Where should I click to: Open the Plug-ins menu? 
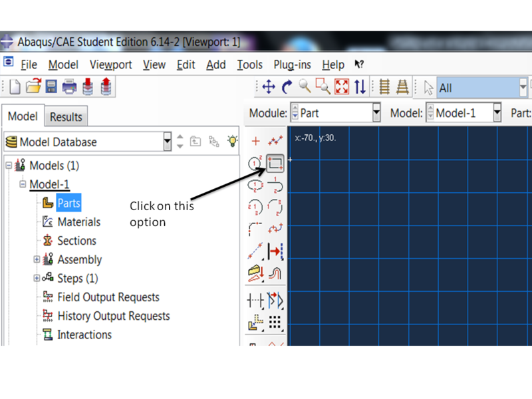click(x=293, y=65)
